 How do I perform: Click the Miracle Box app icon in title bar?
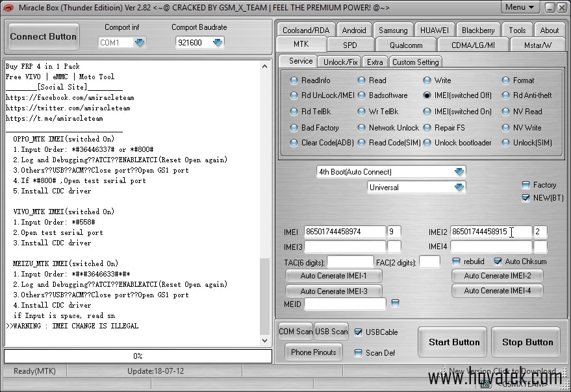[x=8, y=7]
